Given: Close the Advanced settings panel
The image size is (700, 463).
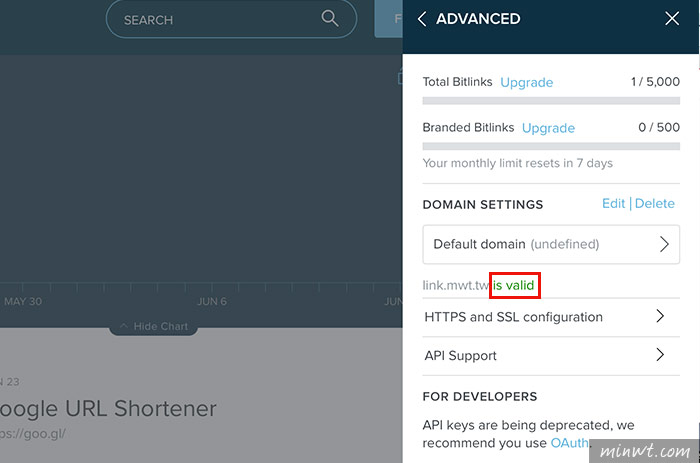Looking at the screenshot, I should click(x=672, y=19).
